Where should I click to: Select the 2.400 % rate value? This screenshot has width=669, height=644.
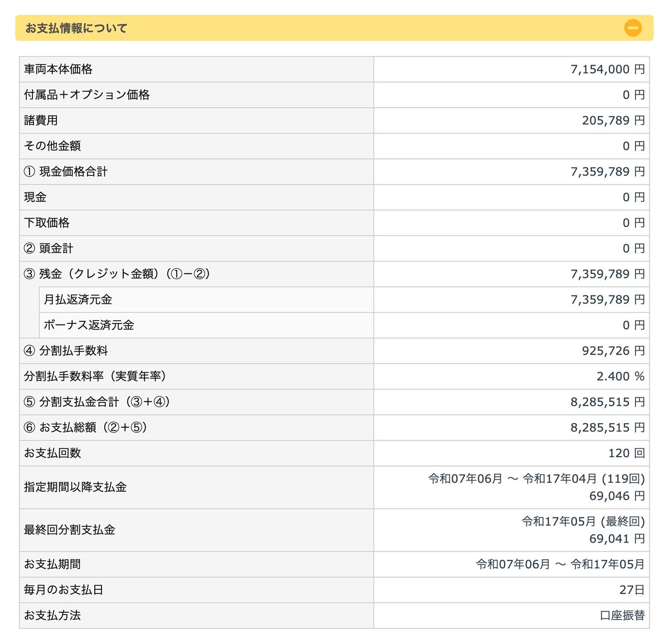pyautogui.click(x=620, y=376)
